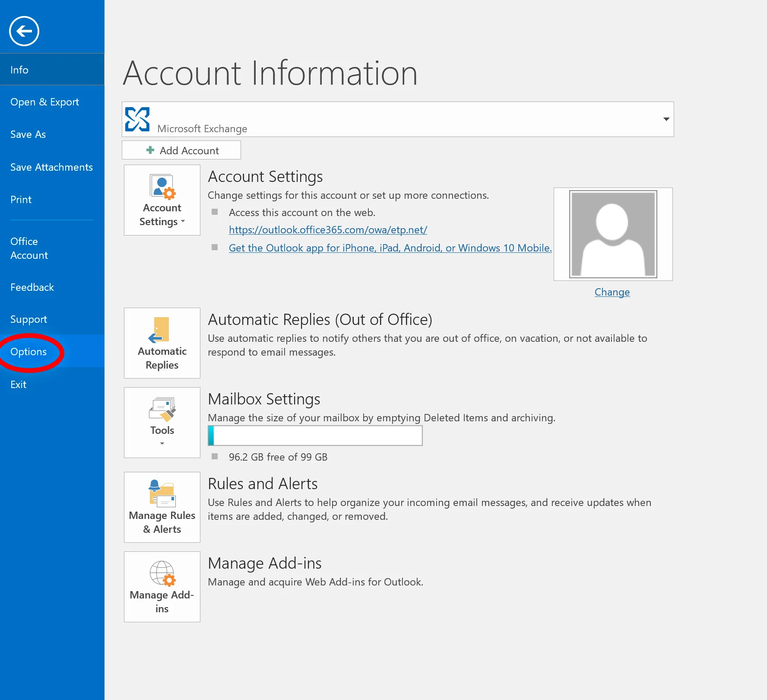Open the Microsoft Exchange account dropdown arrow

(x=666, y=119)
